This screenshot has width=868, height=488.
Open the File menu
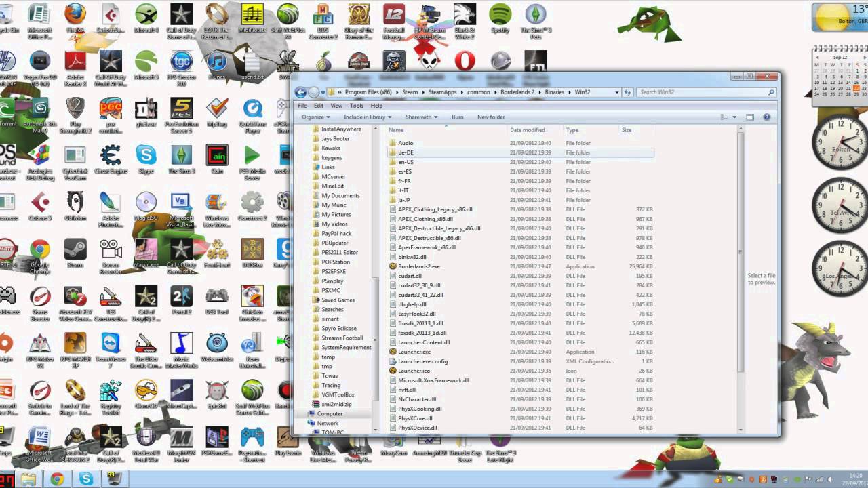click(302, 106)
